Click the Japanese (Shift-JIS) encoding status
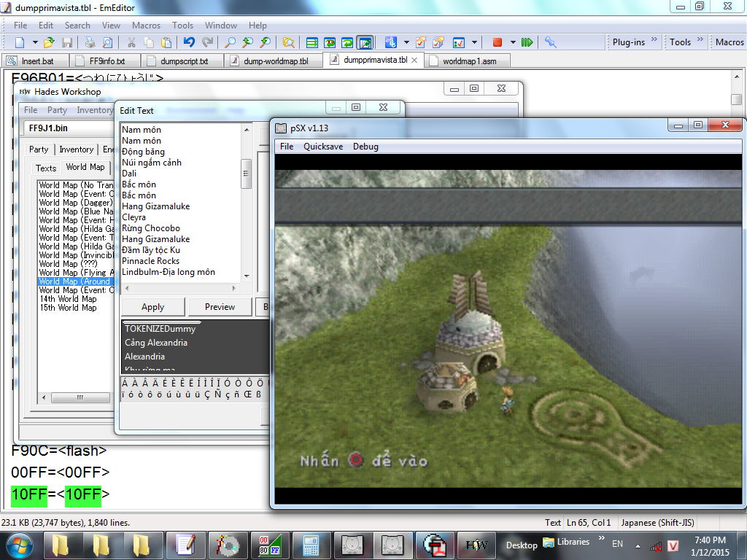747x560 pixels. [x=657, y=523]
